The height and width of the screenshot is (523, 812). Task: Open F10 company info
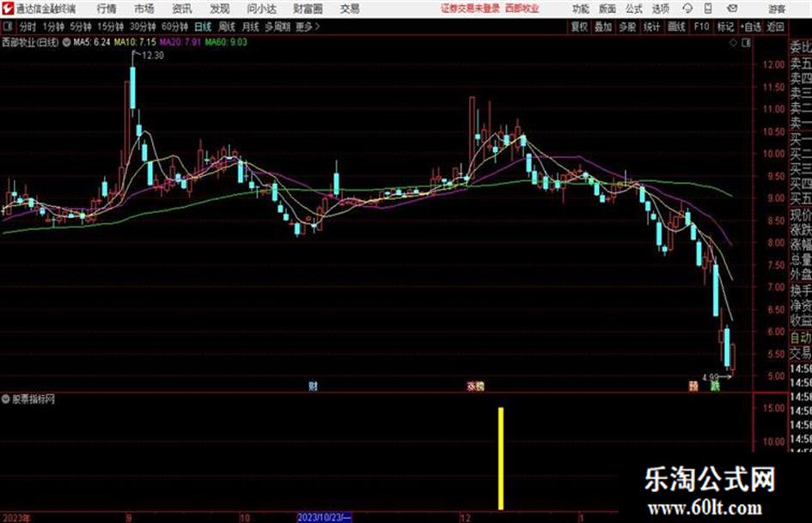[x=701, y=27]
